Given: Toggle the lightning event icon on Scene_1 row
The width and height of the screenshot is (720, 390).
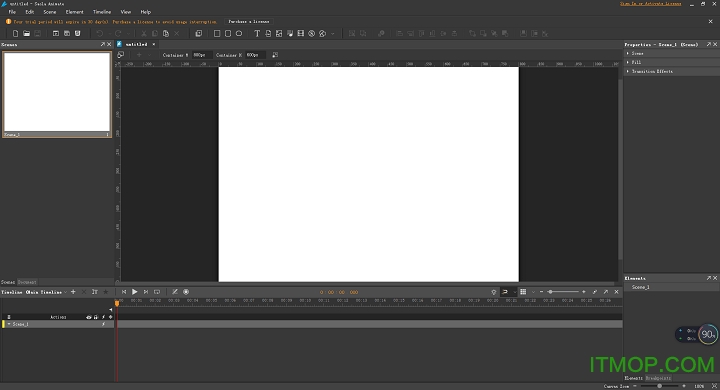Looking at the screenshot, I should [x=103, y=324].
